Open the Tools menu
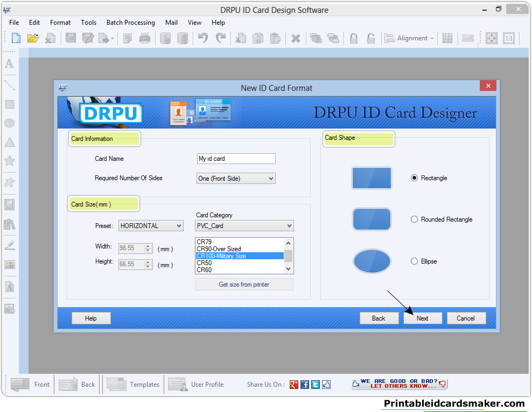 88,23
